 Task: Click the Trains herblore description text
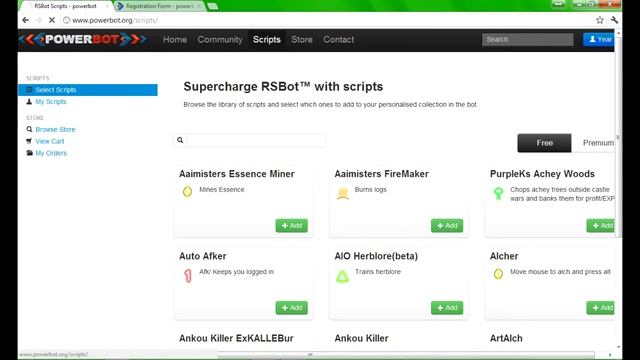coord(378,271)
